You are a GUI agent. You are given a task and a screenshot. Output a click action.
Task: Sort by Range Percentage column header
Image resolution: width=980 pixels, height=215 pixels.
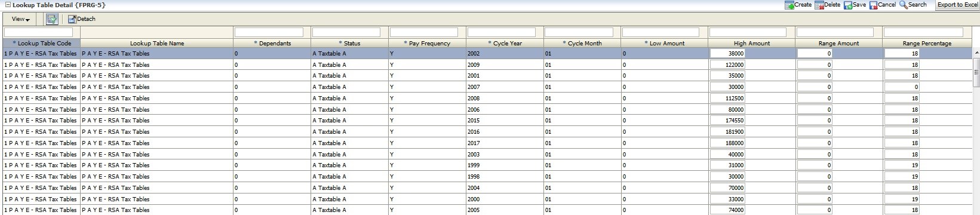pos(927,44)
